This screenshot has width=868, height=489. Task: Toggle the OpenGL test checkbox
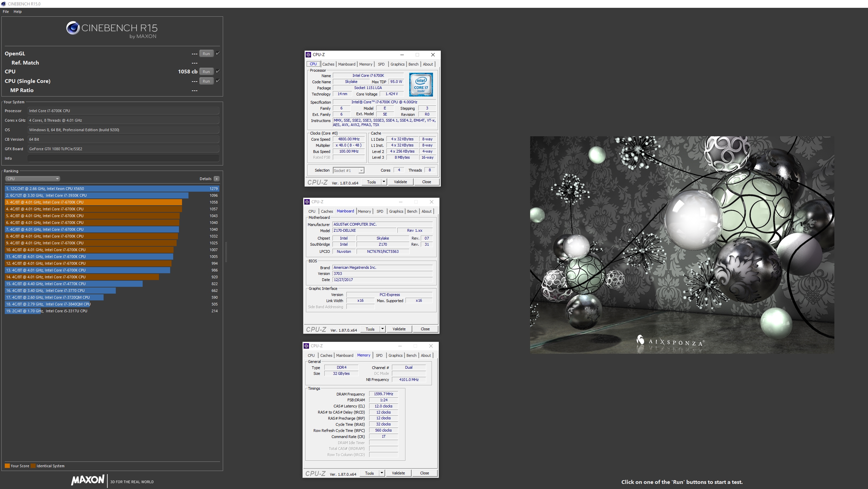pos(218,53)
